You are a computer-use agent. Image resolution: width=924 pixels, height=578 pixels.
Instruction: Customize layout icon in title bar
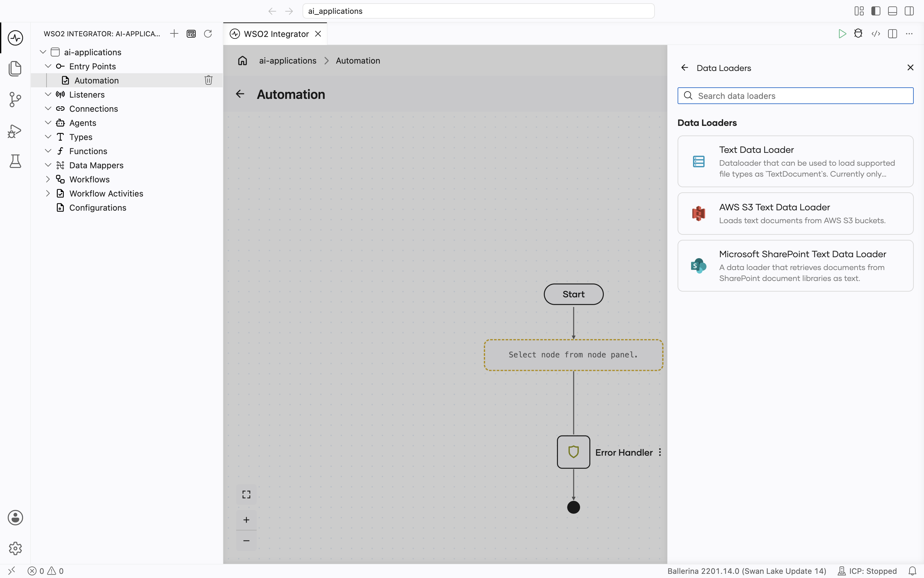point(859,11)
